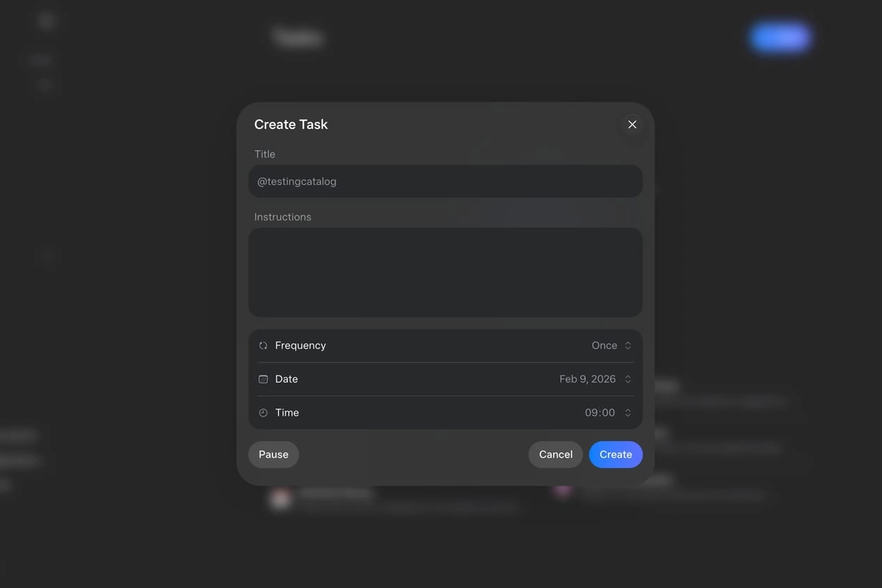Screen dimensions: 882x588
Task: Click the blurred purple task icon below dialog
Action: tap(562, 489)
